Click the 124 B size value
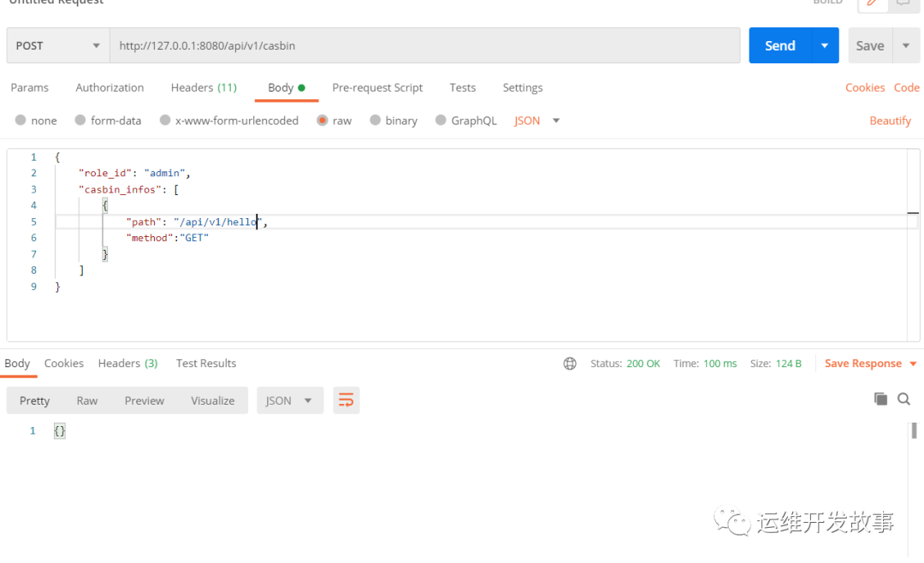This screenshot has height=563, width=924. [x=789, y=364]
